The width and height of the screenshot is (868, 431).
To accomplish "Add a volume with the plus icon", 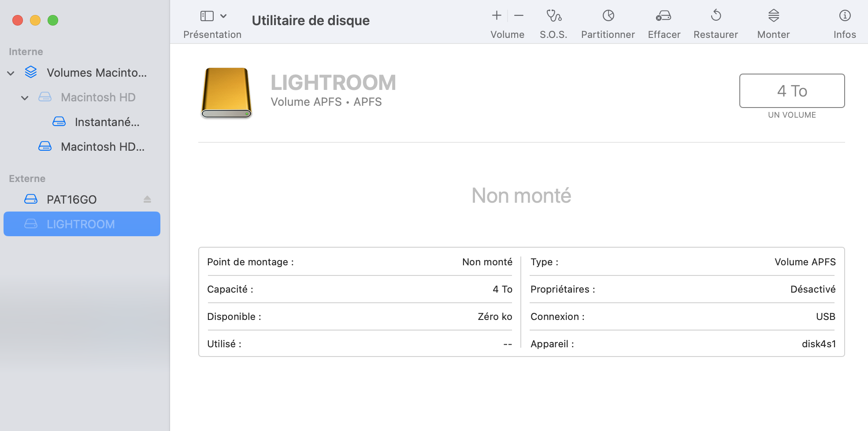I will pos(497,15).
